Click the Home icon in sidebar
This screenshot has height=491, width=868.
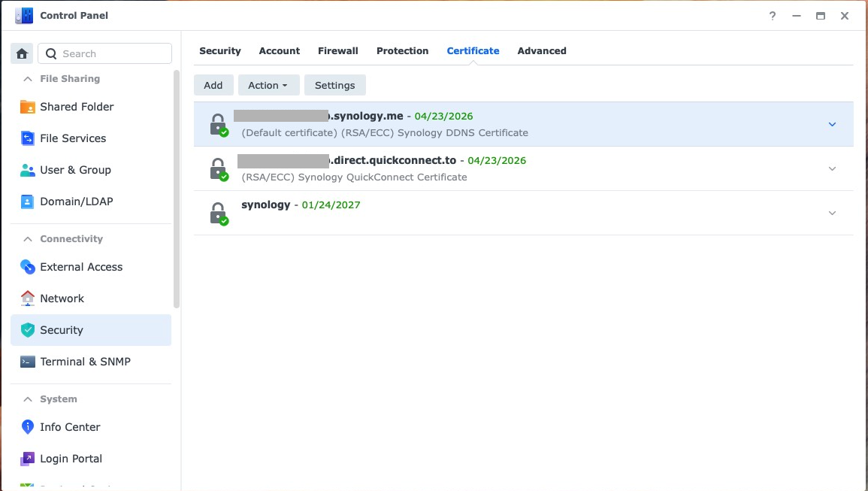(22, 53)
